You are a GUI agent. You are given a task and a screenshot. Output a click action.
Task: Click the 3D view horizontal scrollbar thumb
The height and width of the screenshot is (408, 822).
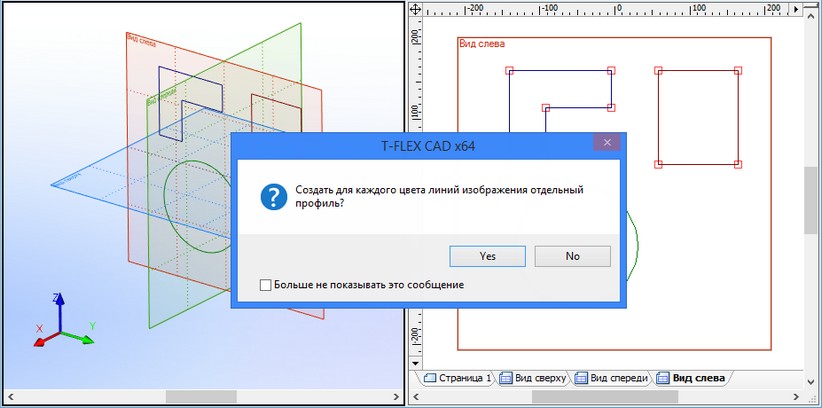click(201, 397)
